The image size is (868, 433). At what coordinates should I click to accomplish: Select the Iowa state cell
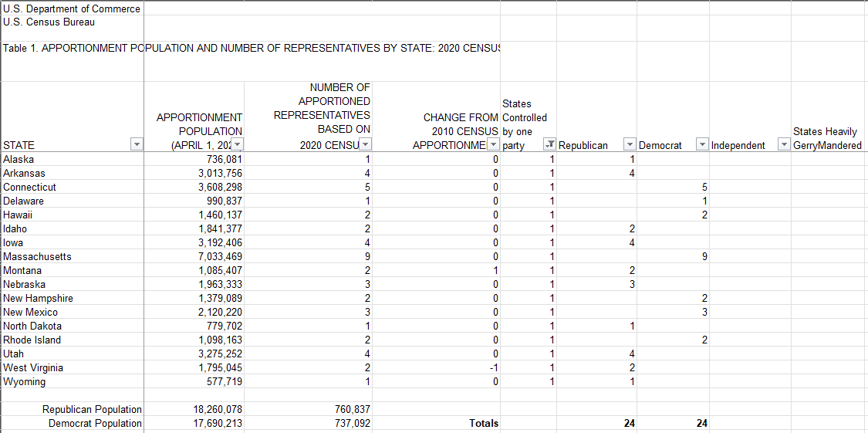point(73,242)
